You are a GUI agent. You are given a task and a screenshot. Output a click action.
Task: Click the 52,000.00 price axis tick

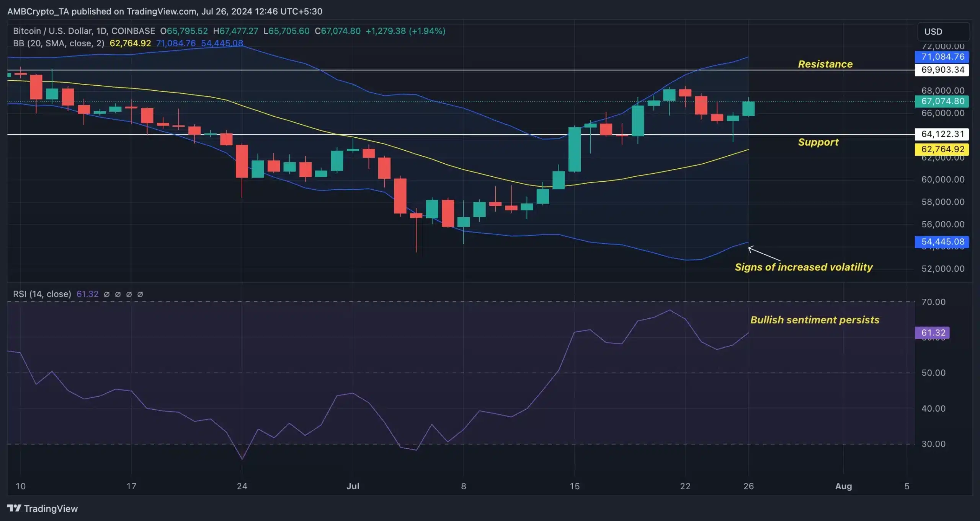pos(943,269)
